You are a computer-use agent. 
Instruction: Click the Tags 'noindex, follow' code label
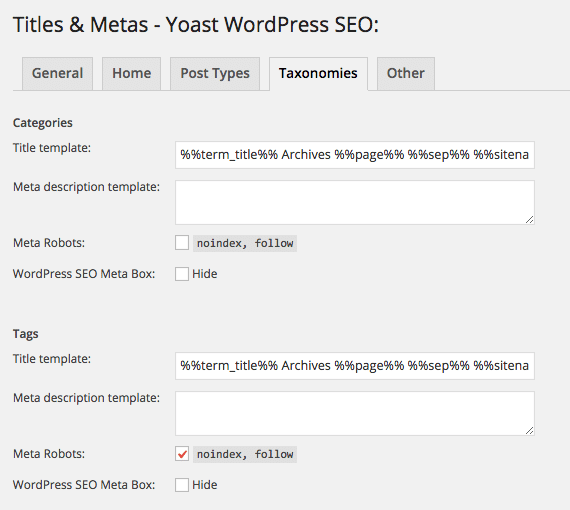click(245, 454)
